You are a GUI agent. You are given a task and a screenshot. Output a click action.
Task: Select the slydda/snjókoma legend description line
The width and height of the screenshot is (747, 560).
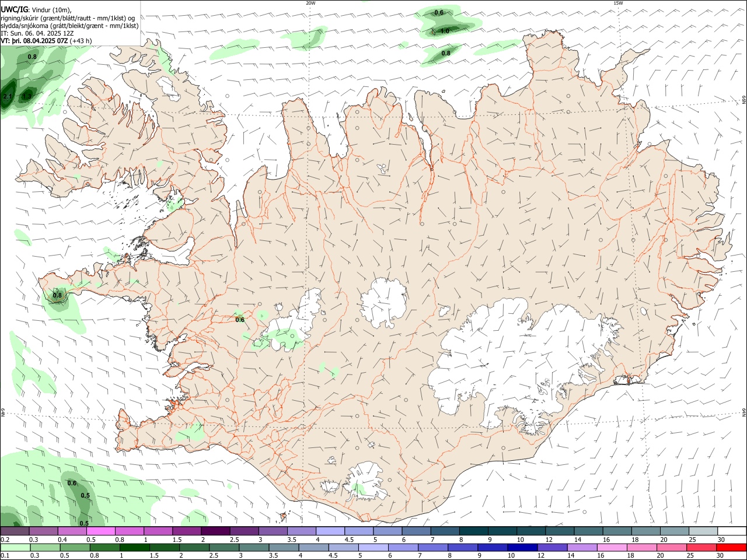point(69,26)
